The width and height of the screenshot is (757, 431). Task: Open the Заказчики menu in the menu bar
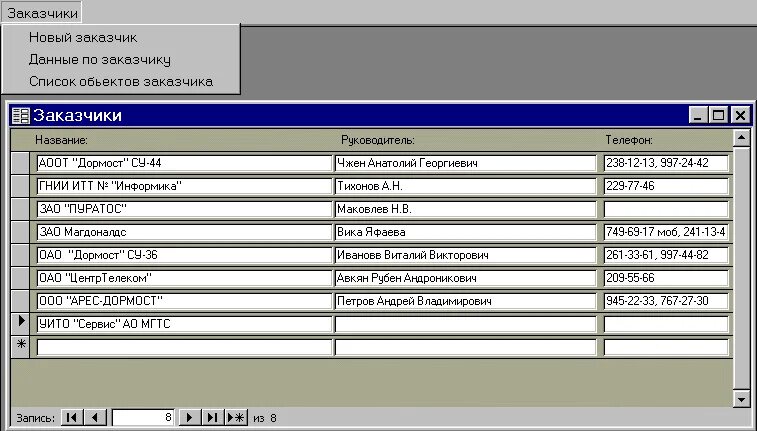click(42, 13)
